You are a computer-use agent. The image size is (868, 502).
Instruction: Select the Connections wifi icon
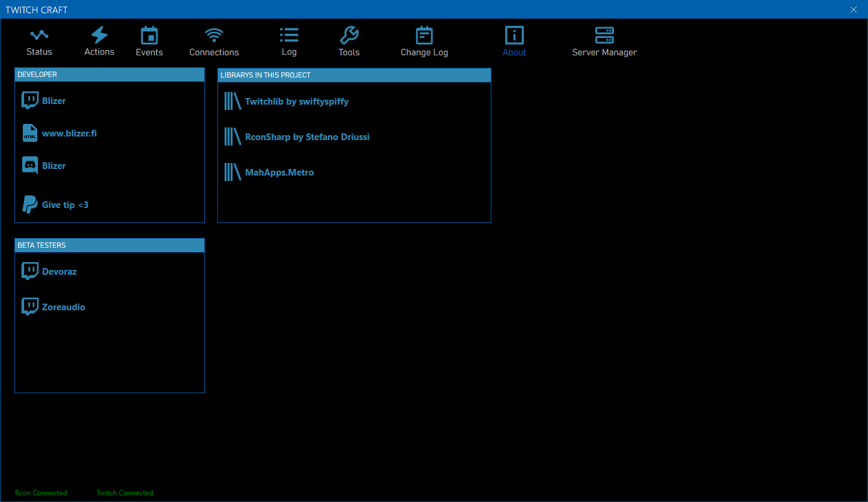point(214,36)
